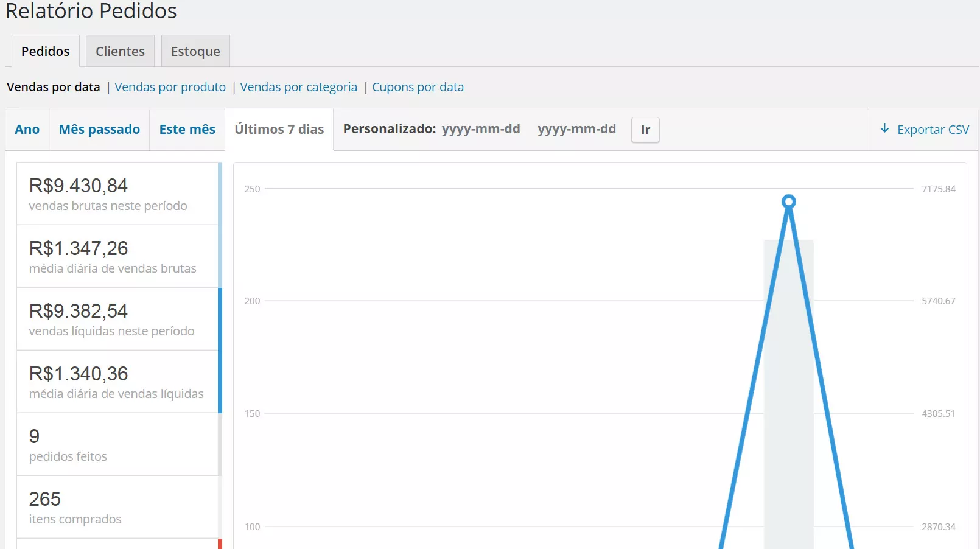Open Vendas por produto report
The width and height of the screenshot is (980, 549).
(x=170, y=87)
